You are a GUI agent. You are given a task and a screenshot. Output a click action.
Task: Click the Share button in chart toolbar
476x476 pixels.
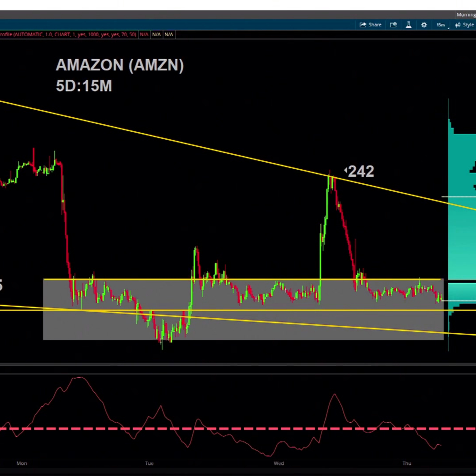pos(370,25)
